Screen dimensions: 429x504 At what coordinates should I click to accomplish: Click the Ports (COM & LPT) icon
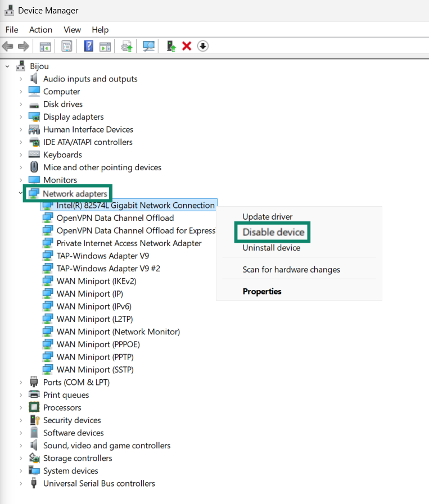coord(34,382)
